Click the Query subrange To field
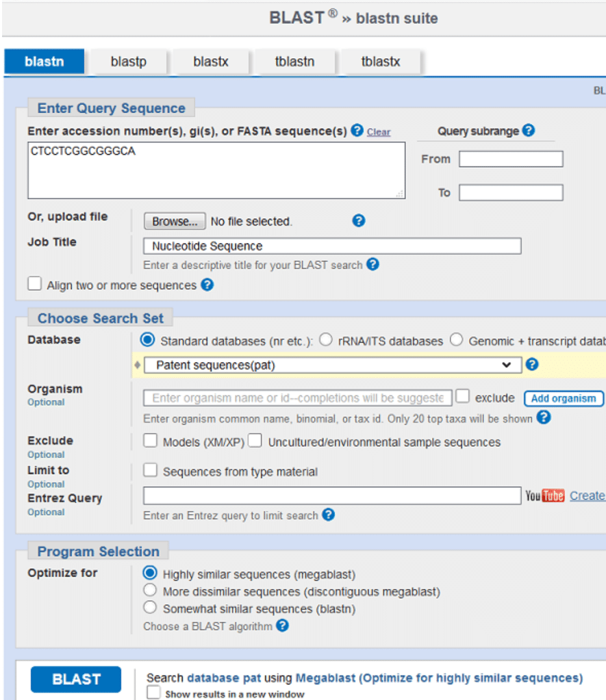The height and width of the screenshot is (700, 606). 511,193
